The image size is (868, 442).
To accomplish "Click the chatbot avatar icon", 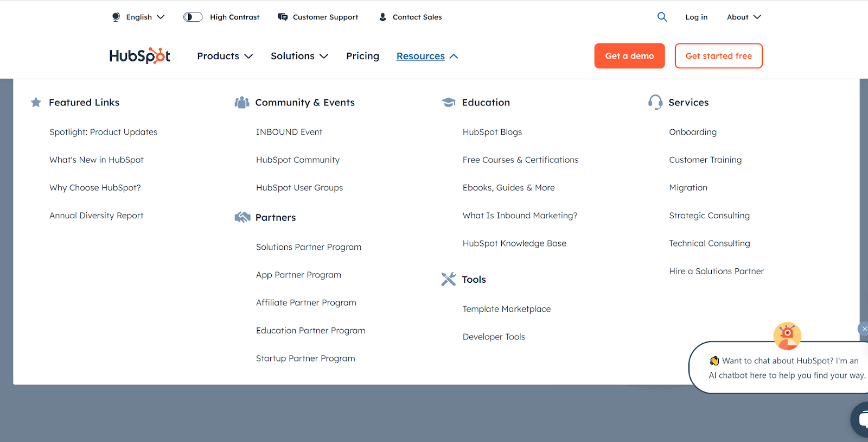I will (787, 336).
